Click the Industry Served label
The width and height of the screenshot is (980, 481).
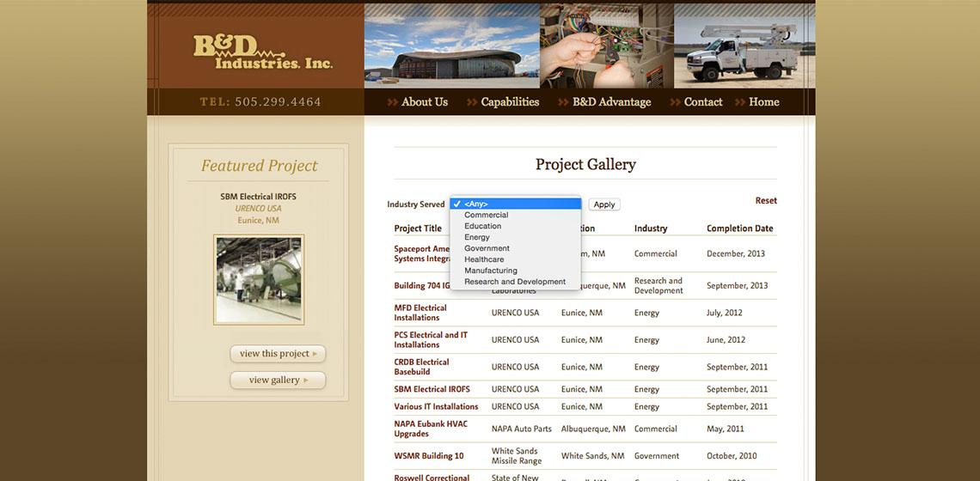tap(415, 204)
